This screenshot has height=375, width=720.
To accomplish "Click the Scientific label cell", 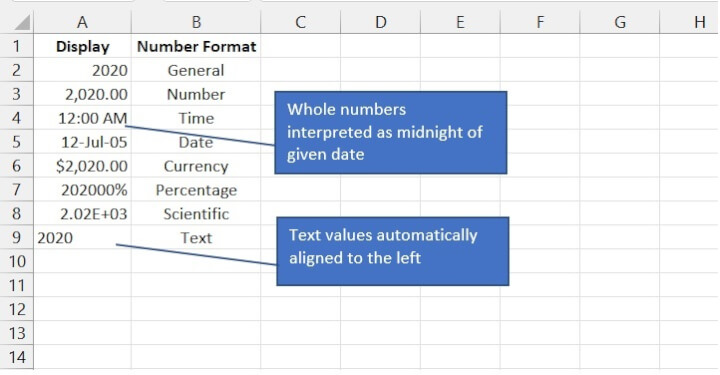I will pos(196,213).
